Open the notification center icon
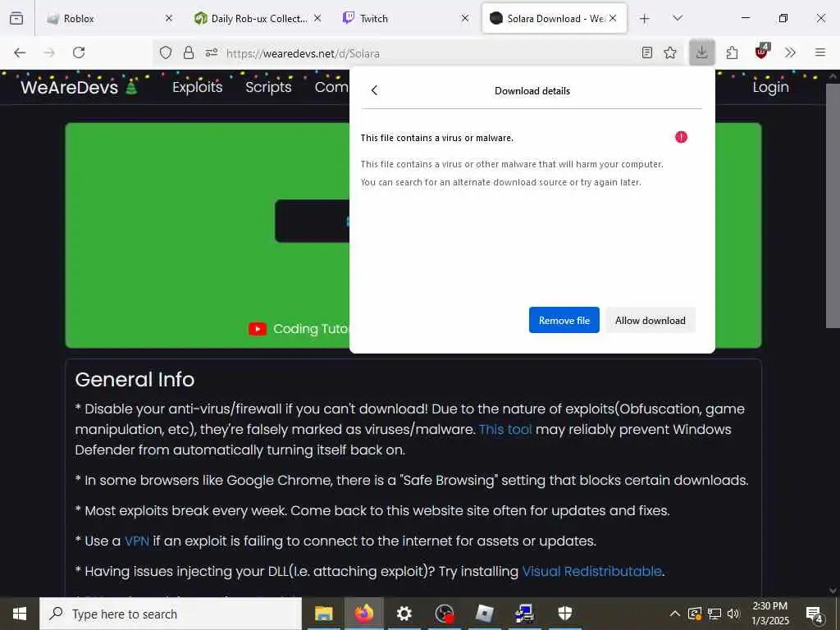The image size is (840, 630). [x=815, y=614]
